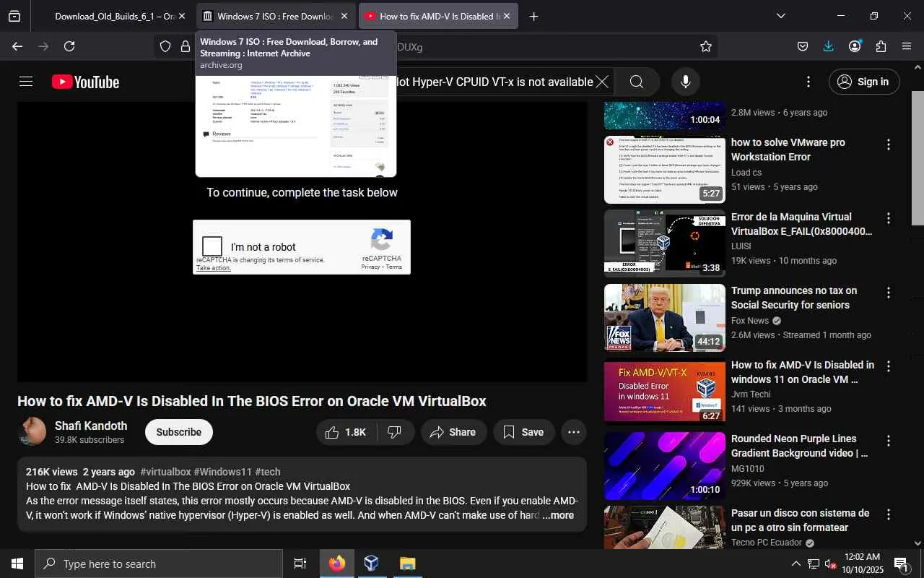Open the #virtualbox hashtag link
This screenshot has height=578, width=924.
pyautogui.click(x=165, y=472)
